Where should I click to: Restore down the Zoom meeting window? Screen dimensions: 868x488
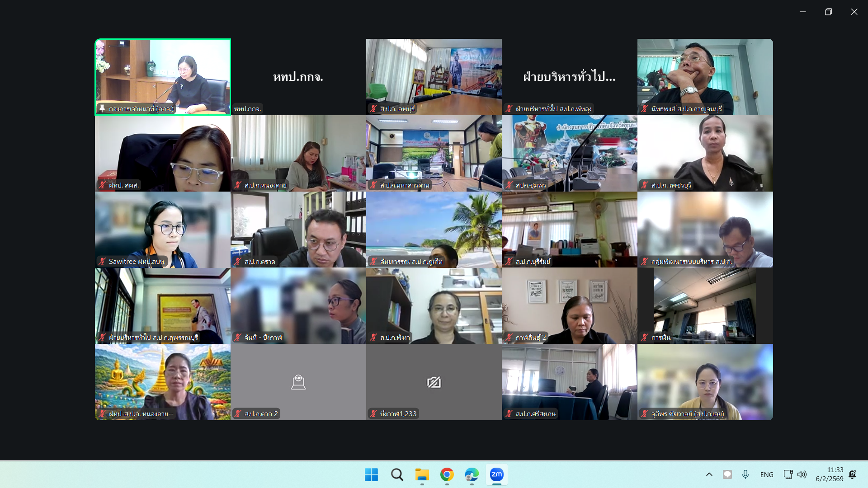pyautogui.click(x=828, y=12)
